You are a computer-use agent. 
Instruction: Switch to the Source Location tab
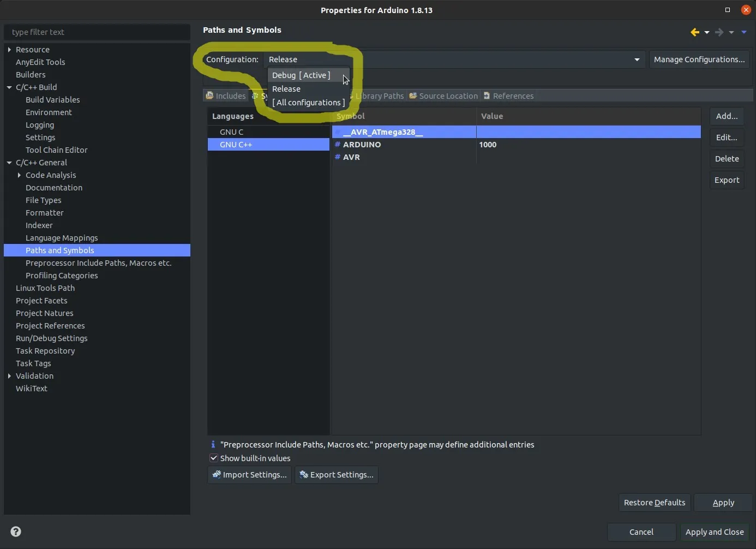(x=443, y=96)
